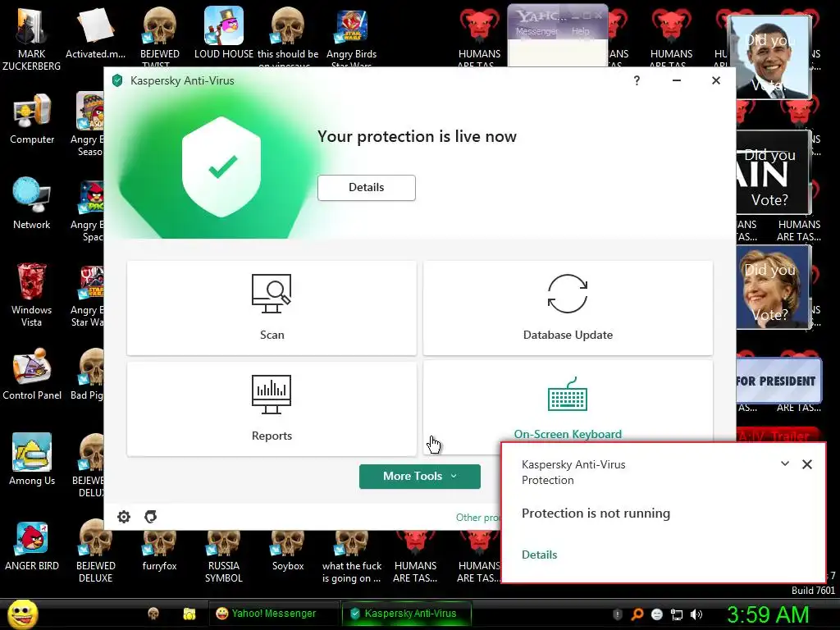Switch to Yahoo! Messenger taskbar button
840x630 pixels.
[x=273, y=614]
